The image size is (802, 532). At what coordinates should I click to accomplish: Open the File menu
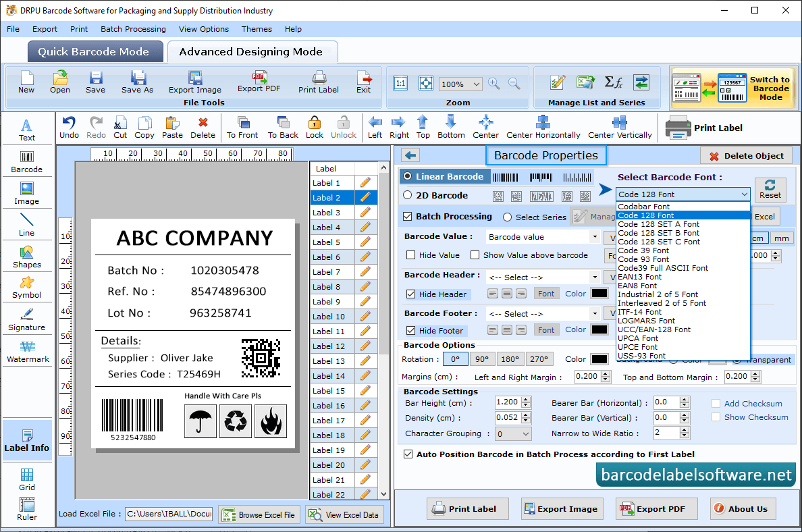[x=14, y=28]
